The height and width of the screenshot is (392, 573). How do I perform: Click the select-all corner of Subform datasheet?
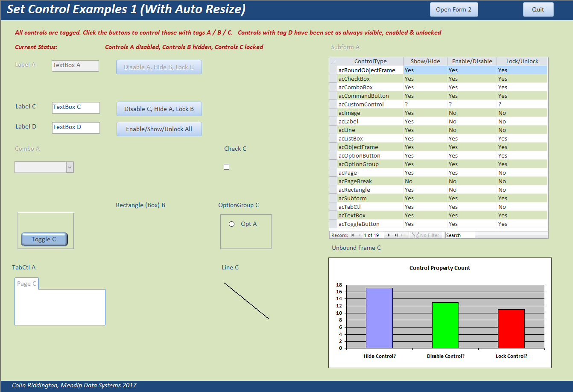[x=333, y=61]
